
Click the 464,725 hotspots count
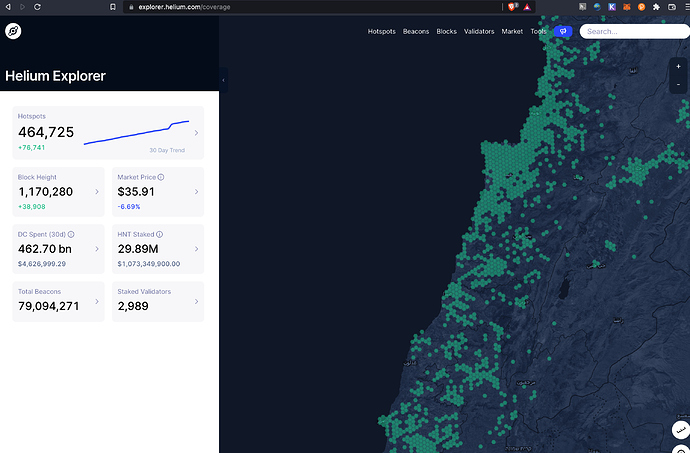46,132
